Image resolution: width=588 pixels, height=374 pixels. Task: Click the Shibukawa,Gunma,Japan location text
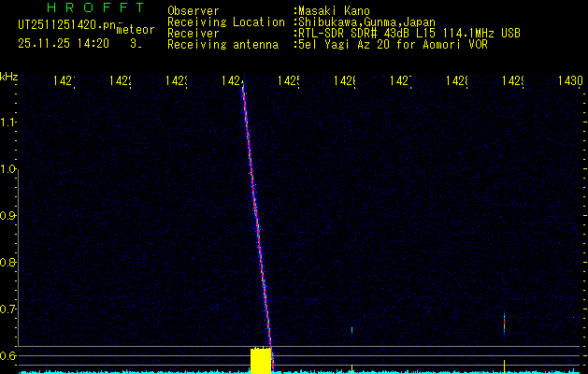coord(366,22)
